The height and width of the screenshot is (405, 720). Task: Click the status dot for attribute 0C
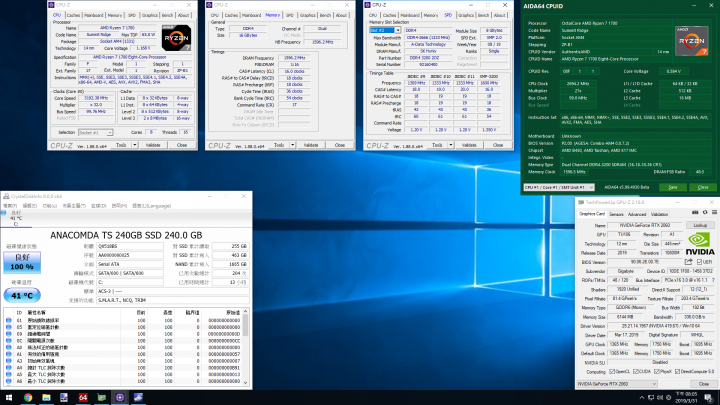[x=8, y=341]
